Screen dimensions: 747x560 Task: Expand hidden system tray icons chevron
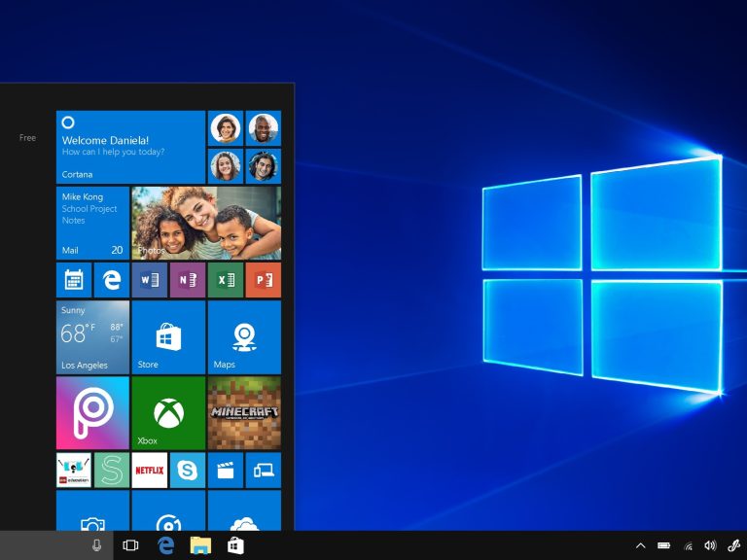pos(641,545)
